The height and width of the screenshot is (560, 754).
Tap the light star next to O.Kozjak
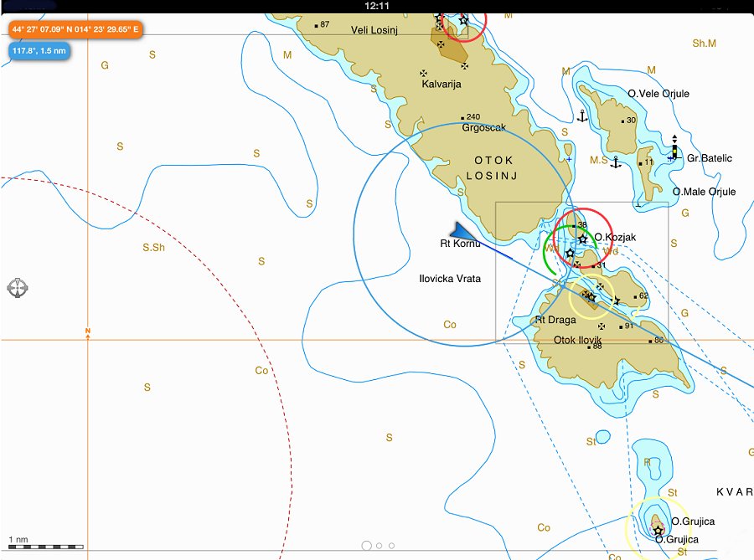pos(582,239)
